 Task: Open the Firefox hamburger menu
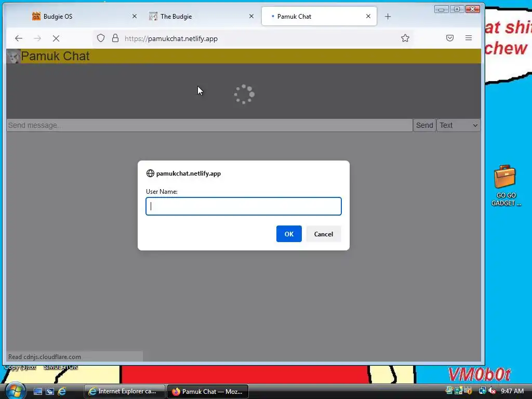pos(469,38)
